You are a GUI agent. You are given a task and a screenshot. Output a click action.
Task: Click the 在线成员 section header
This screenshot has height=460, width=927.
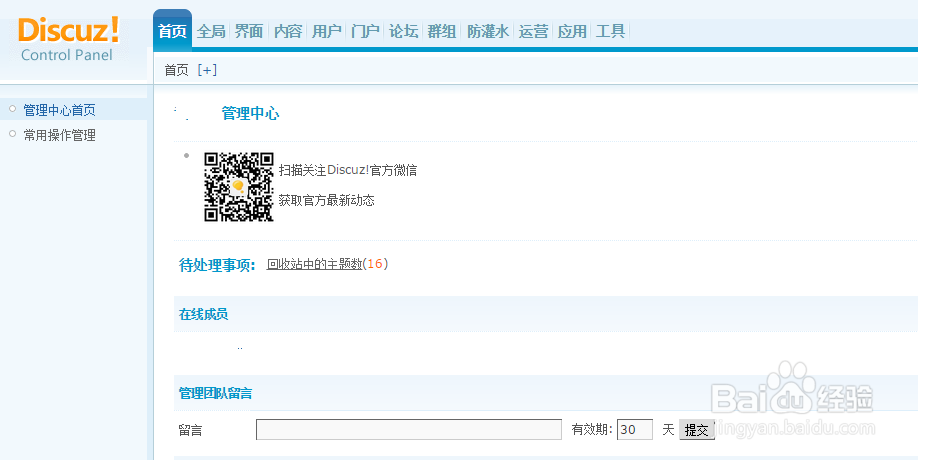tap(203, 315)
